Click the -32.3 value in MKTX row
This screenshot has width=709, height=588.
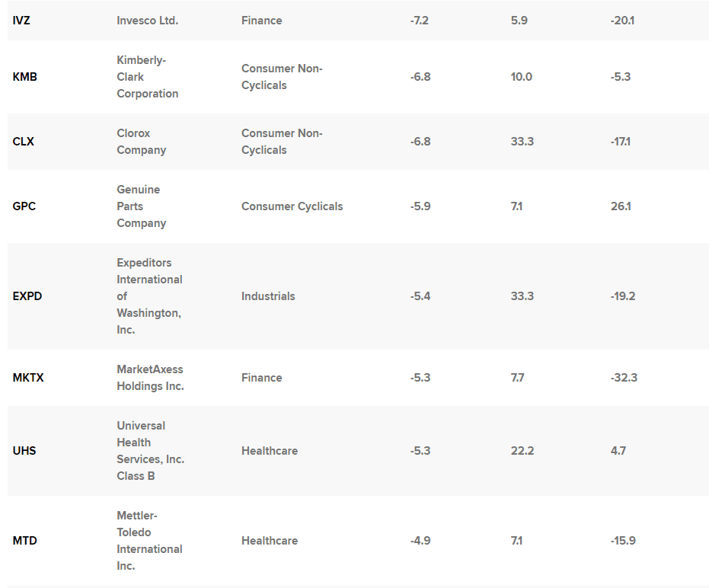624,378
